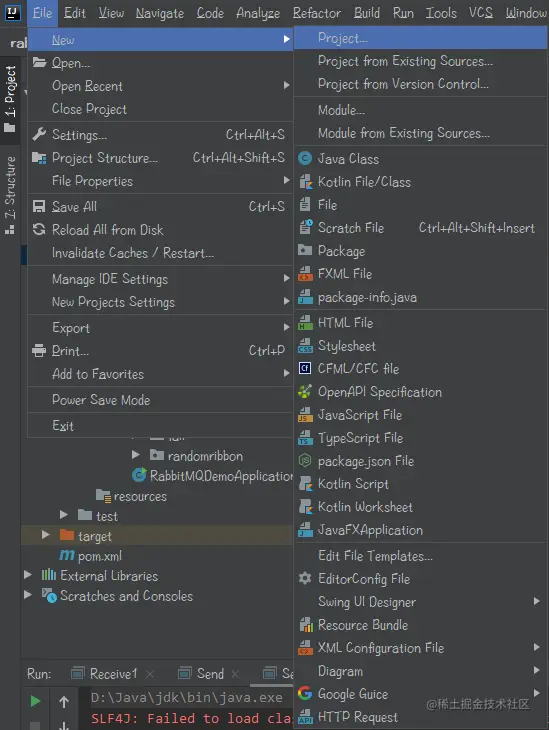Expand the target folder in project tree
Image resolution: width=549 pixels, height=730 pixels.
point(45,535)
